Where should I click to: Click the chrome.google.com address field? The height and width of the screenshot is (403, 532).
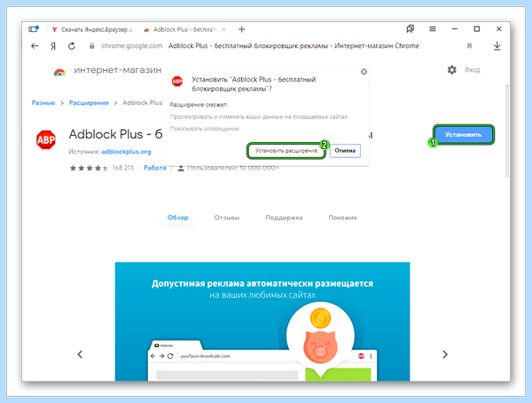132,46
